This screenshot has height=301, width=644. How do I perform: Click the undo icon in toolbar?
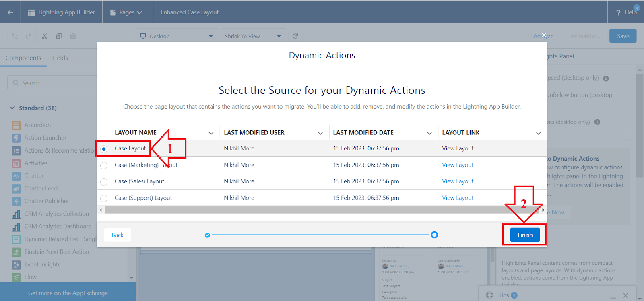(15, 36)
